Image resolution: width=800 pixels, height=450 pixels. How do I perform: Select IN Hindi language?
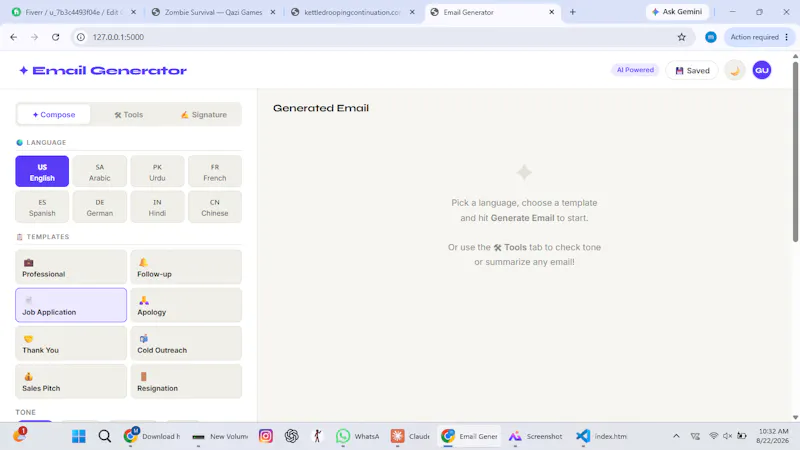pos(157,207)
